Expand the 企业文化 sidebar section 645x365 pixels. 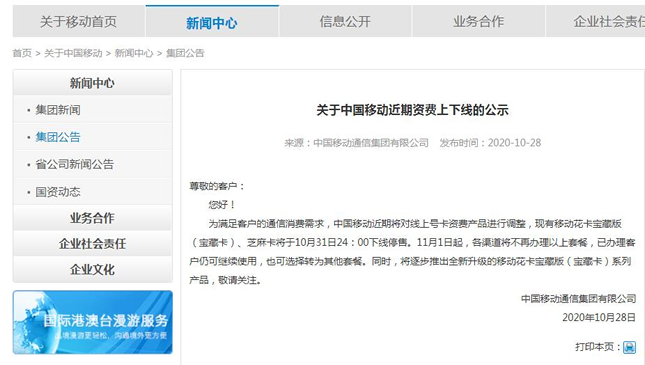click(93, 270)
